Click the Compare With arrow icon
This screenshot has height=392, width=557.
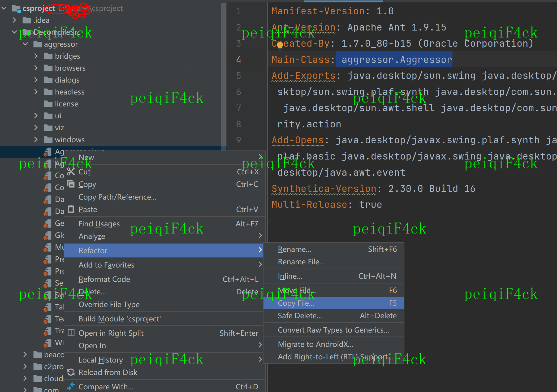pos(71,386)
